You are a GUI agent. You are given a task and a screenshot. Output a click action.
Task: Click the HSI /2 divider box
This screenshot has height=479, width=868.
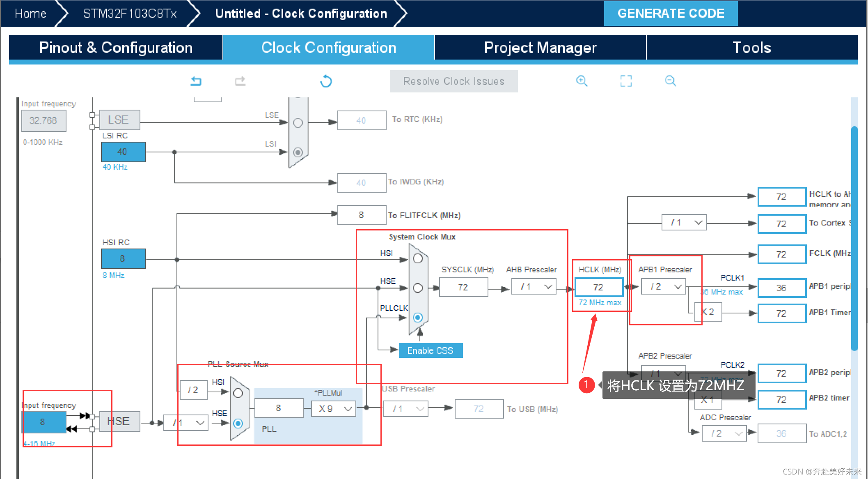point(194,390)
